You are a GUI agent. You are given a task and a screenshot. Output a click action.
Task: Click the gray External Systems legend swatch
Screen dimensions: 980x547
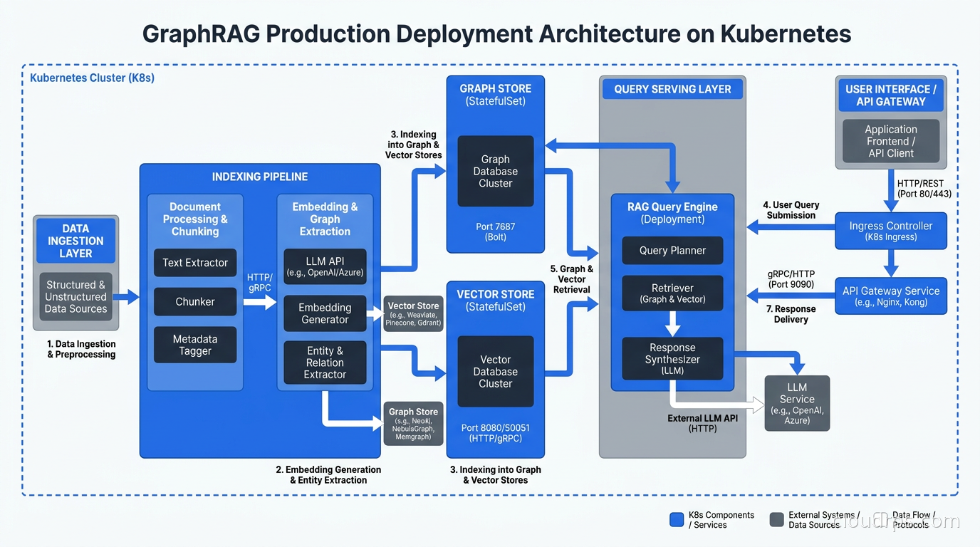(777, 519)
